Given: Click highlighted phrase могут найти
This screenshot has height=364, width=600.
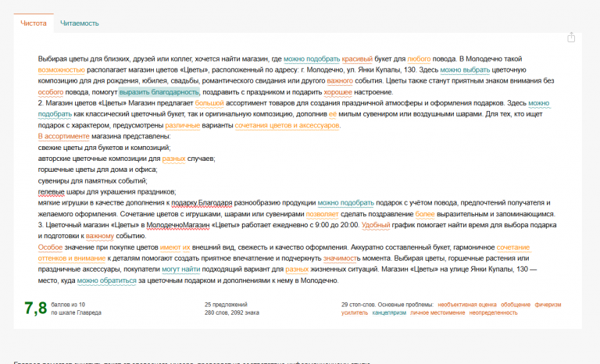Looking at the screenshot, I should coord(181,269).
